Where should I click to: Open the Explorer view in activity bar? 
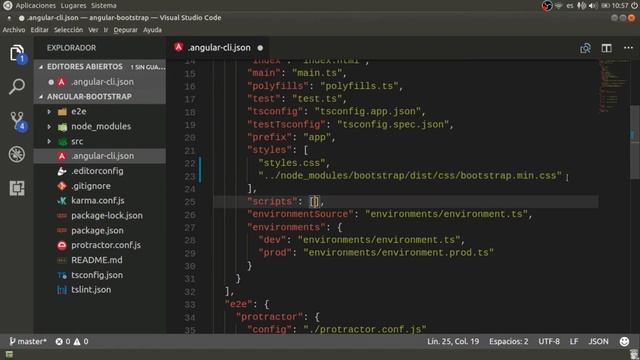[17, 53]
